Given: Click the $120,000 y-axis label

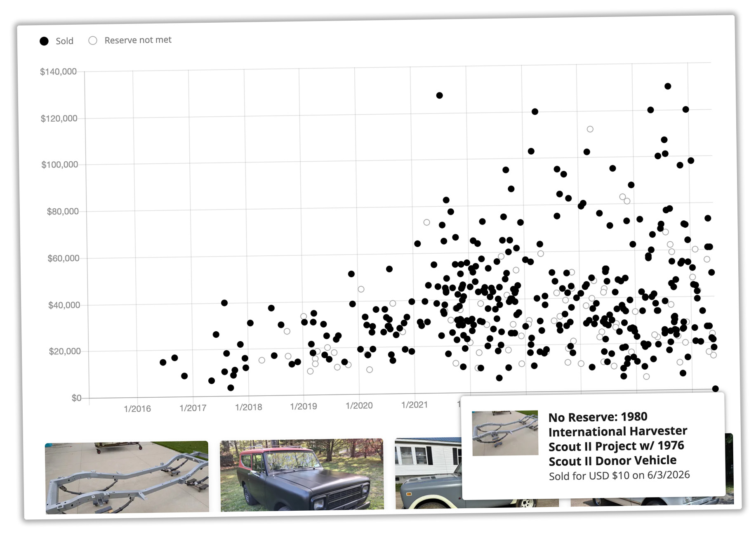Looking at the screenshot, I should [x=59, y=119].
